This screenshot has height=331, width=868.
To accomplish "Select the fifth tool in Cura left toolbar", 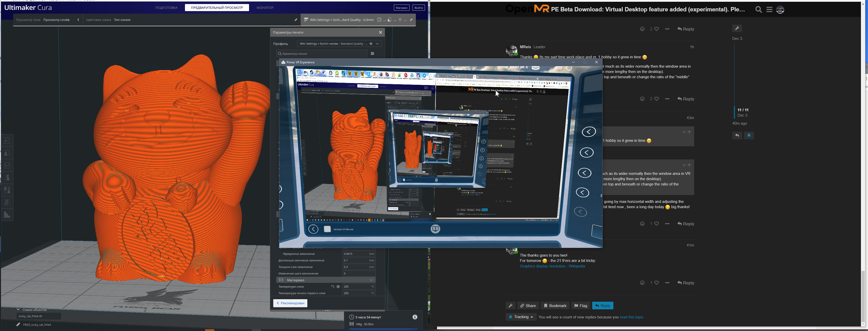I will [7, 190].
